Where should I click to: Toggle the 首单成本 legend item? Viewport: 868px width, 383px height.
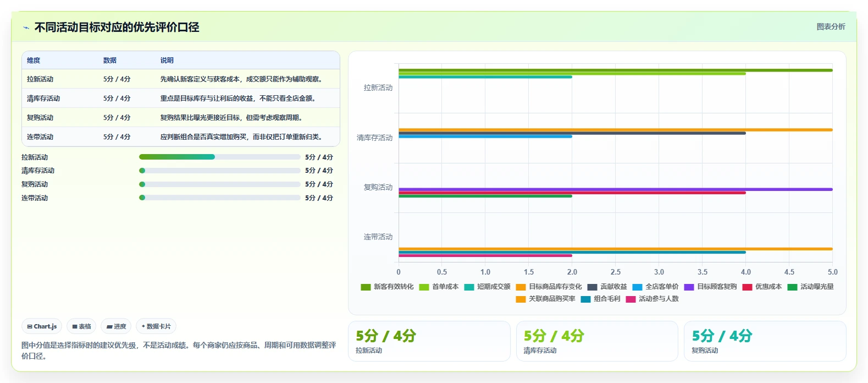click(x=439, y=287)
